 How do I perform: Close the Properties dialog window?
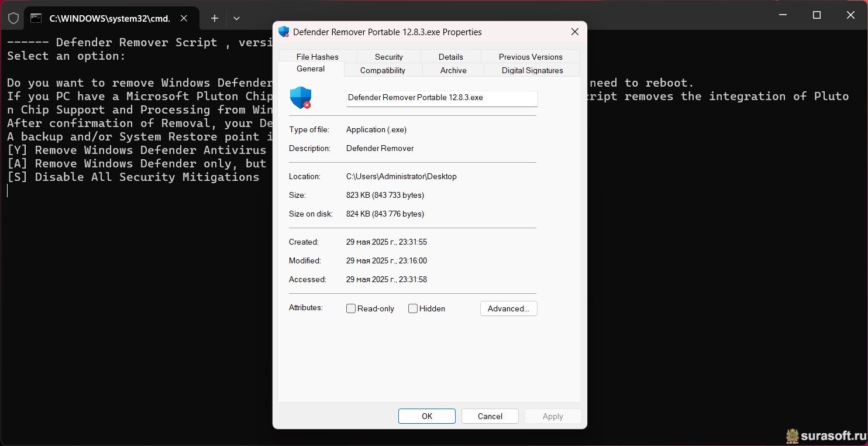[575, 32]
